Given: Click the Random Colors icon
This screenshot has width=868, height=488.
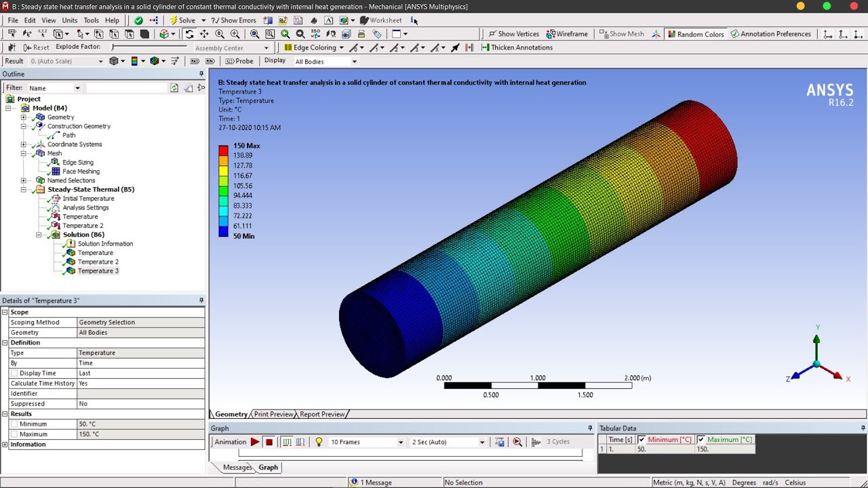Looking at the screenshot, I should pos(671,34).
